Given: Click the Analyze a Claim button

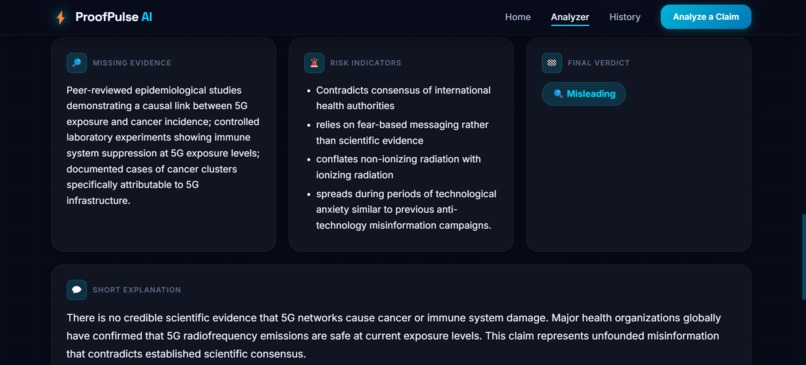Looking at the screenshot, I should 706,17.
